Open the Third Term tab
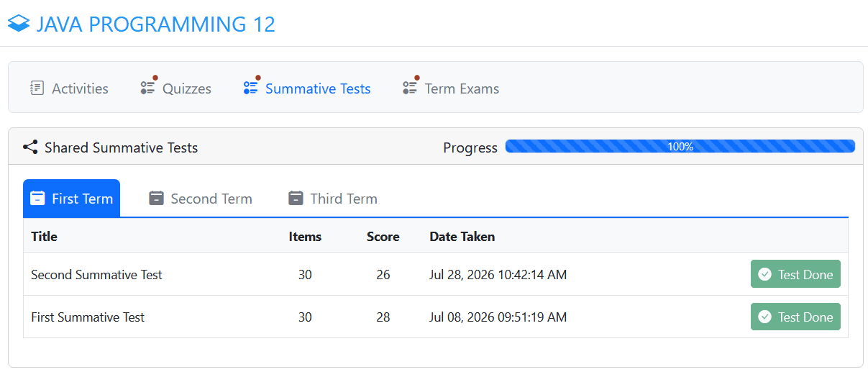The width and height of the screenshot is (868, 372). tap(332, 199)
